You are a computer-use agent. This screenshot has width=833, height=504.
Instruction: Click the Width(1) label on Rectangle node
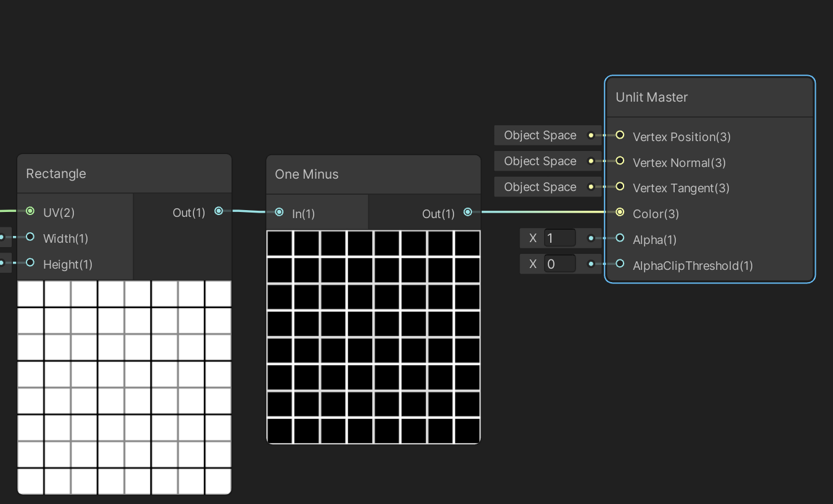(66, 238)
